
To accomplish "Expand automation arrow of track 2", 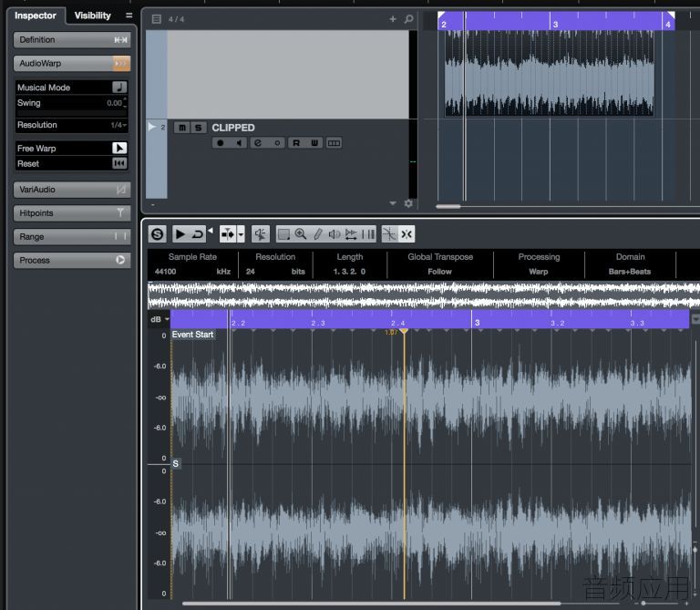I will click(x=152, y=127).
